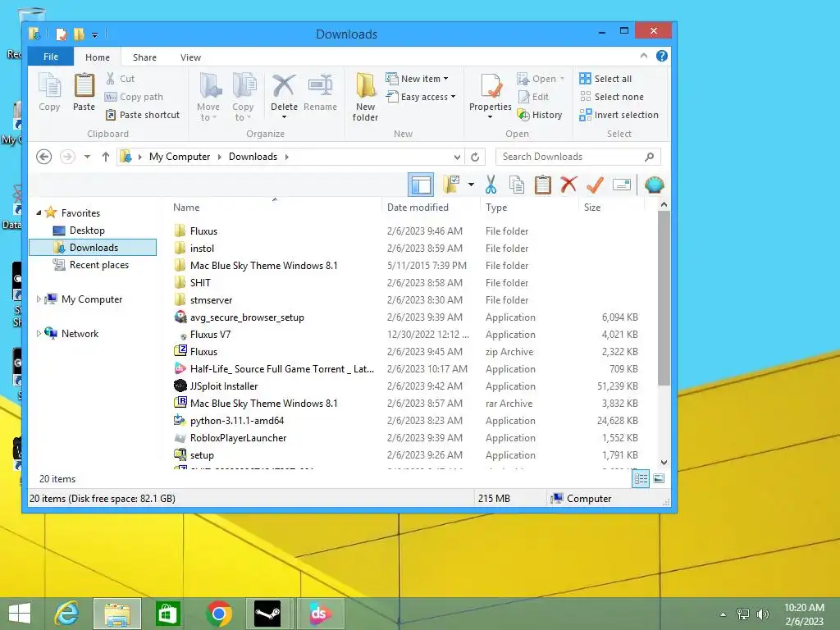Click the file list vertical scrollbar thumb
Image resolution: width=840 pixels, height=630 pixels.
[x=664, y=298]
